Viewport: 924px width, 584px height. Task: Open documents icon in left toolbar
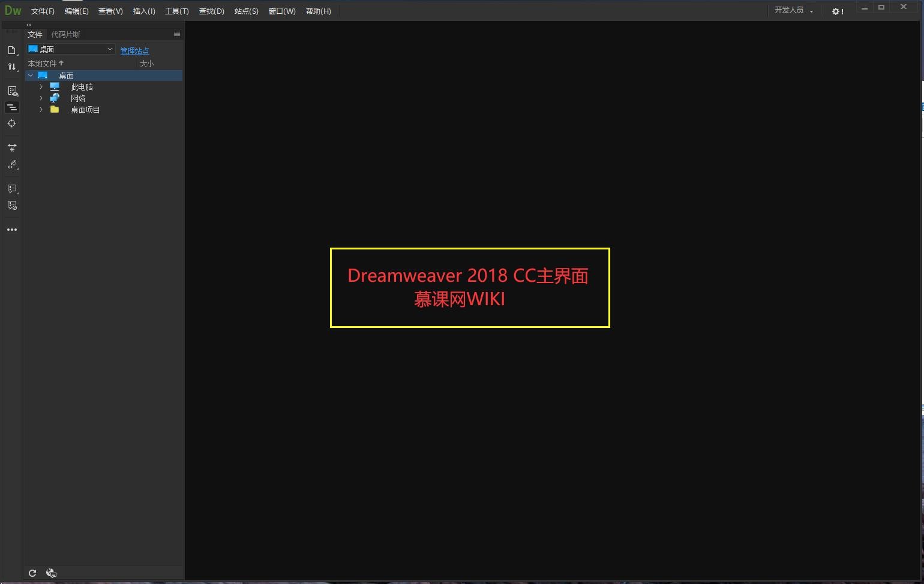pyautogui.click(x=11, y=50)
